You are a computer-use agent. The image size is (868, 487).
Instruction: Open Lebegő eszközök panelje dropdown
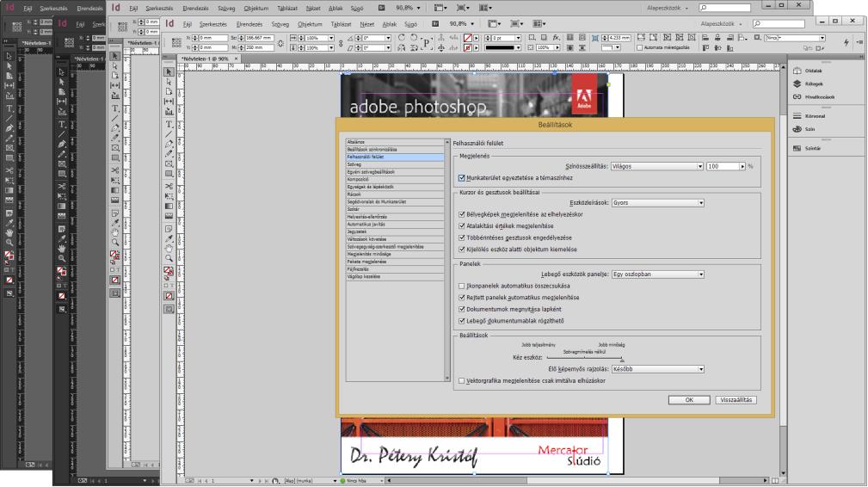[x=657, y=274]
